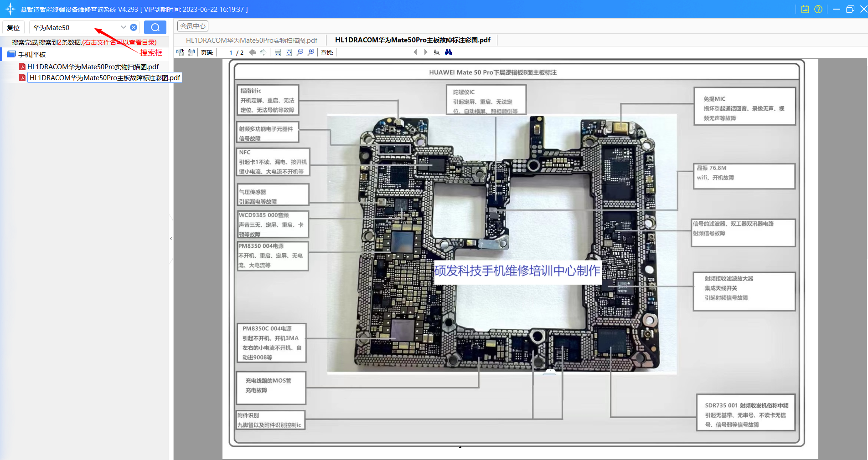Select HL1DRACOM华为Mate50Pro主板故障标注彩图.pdf in the tree
Image resolution: width=868 pixels, height=460 pixels.
(104, 78)
